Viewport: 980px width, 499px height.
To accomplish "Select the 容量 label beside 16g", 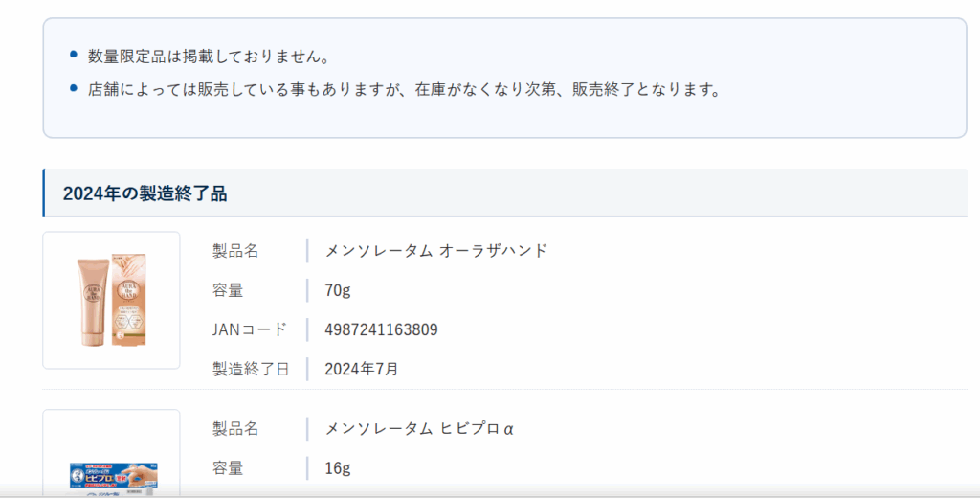I will pyautogui.click(x=228, y=468).
